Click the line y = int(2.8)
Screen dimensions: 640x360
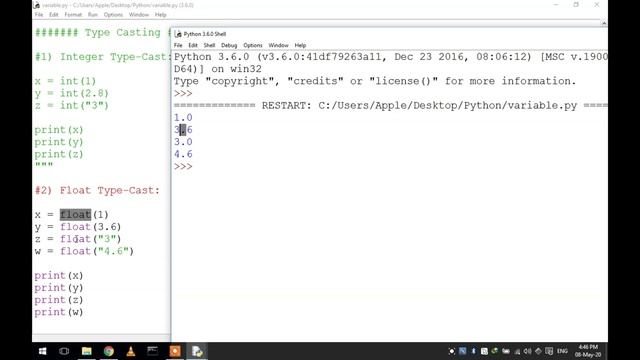coord(72,93)
